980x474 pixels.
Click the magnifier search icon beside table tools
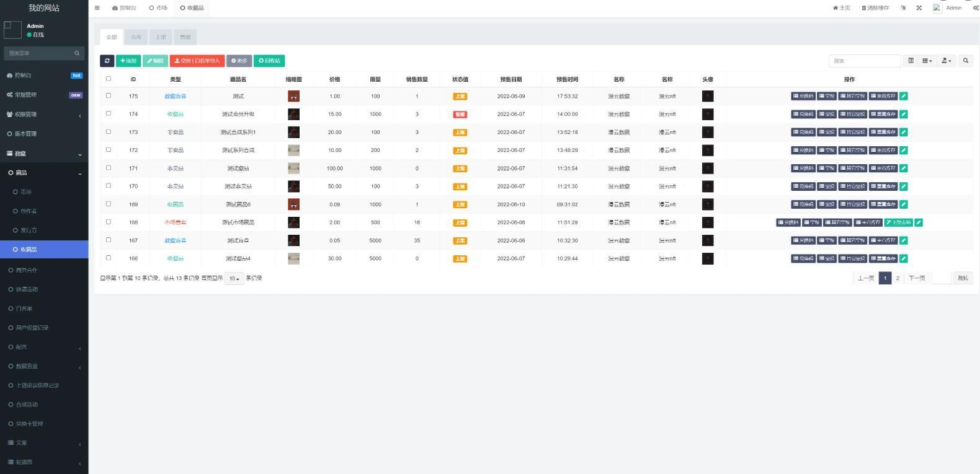tap(965, 61)
